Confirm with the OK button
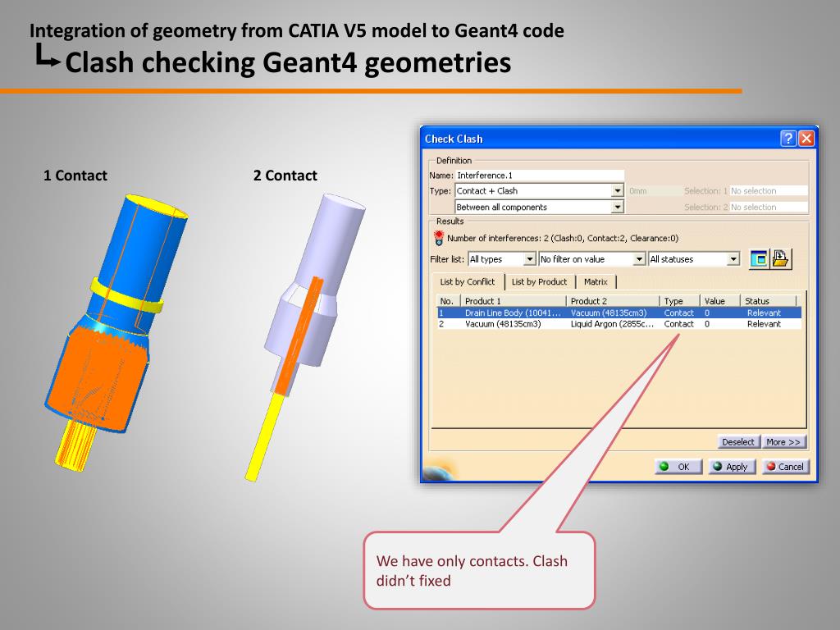Screen dimensions: 840x630 pyautogui.click(x=678, y=467)
